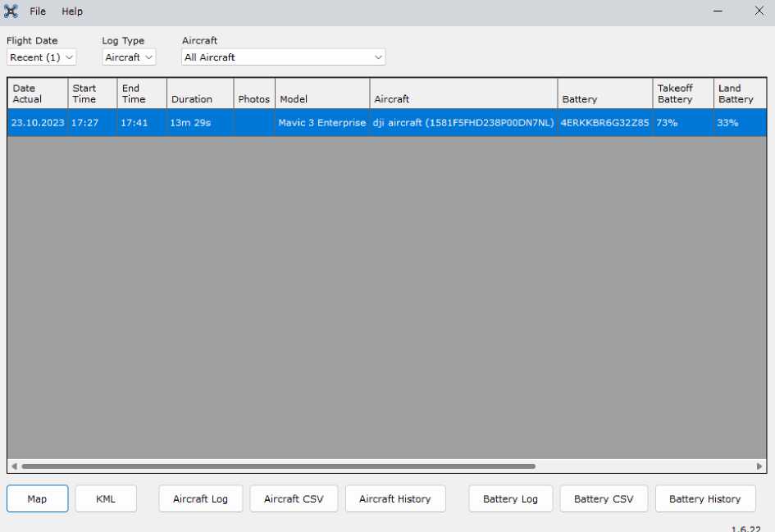
Task: Sort by Duration column header
Action: (x=199, y=94)
